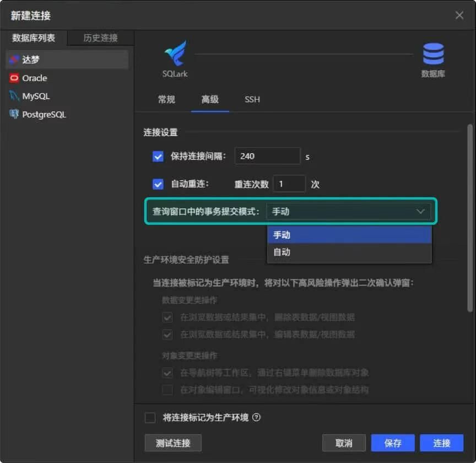476x463 pixels.
Task: Uncheck the 自动重连 checkbox
Action: 158,184
